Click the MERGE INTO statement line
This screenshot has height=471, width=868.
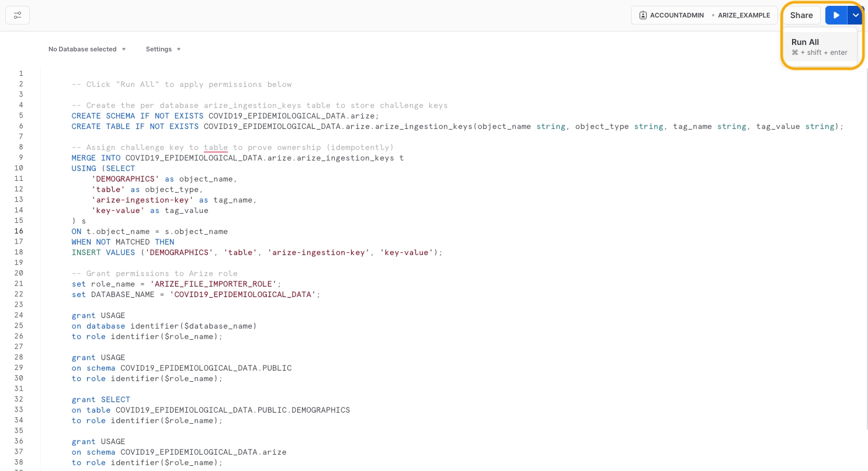(237, 158)
